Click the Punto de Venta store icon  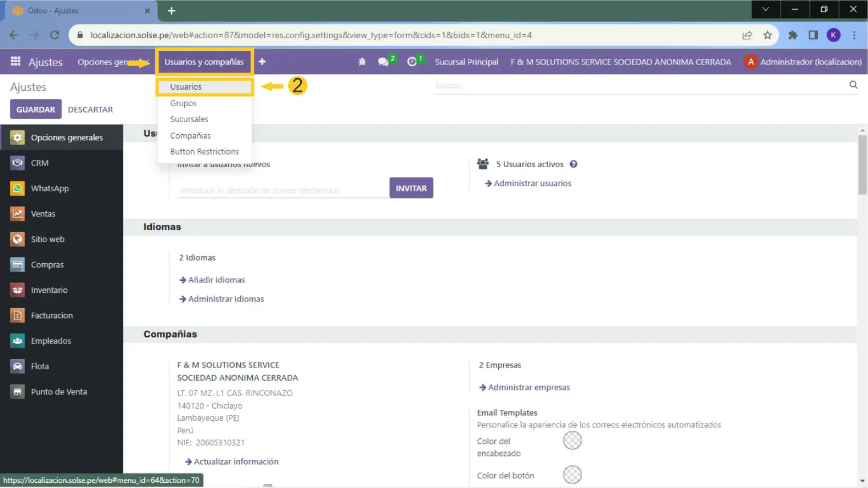[18, 392]
